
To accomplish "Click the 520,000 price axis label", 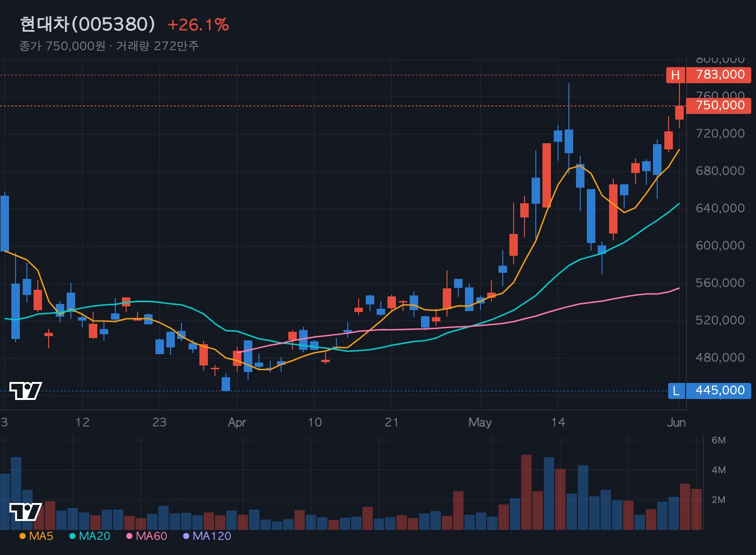I will [x=720, y=320].
